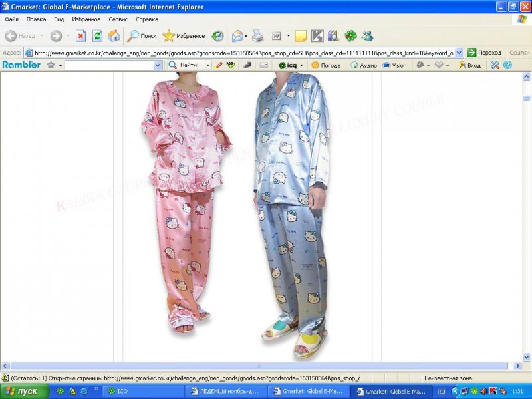Open the icq button dropdown arrow

tap(301, 65)
